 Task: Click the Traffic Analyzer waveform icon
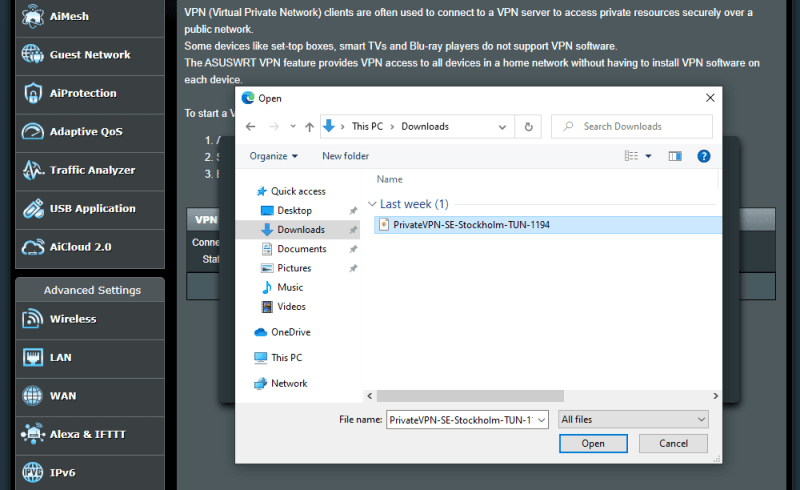click(33, 170)
